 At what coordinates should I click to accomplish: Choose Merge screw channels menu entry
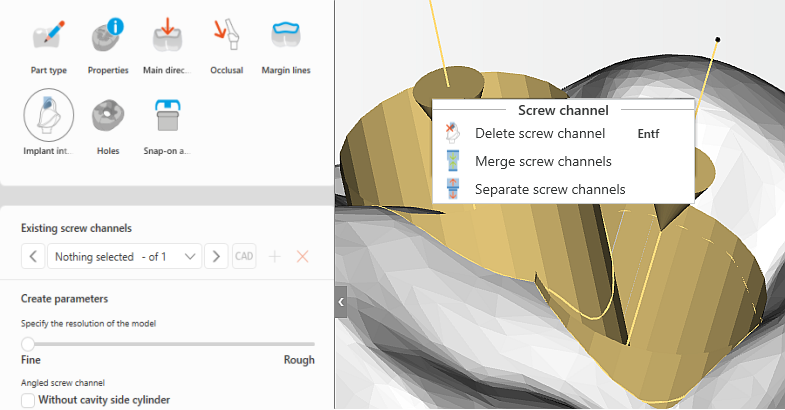point(563,161)
